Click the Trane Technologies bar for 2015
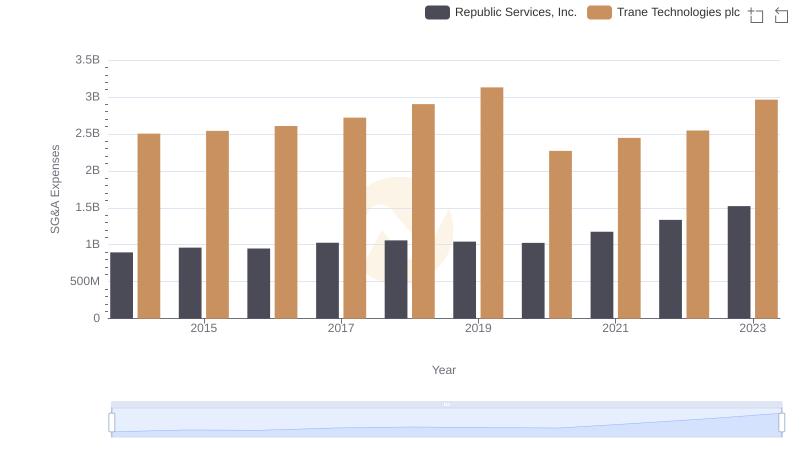The image size is (800, 461). point(217,225)
